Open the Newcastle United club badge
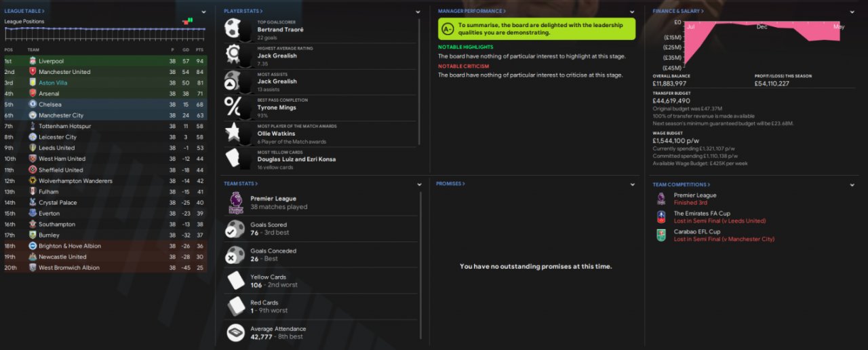Screen dimensions: 868x350 (33, 256)
